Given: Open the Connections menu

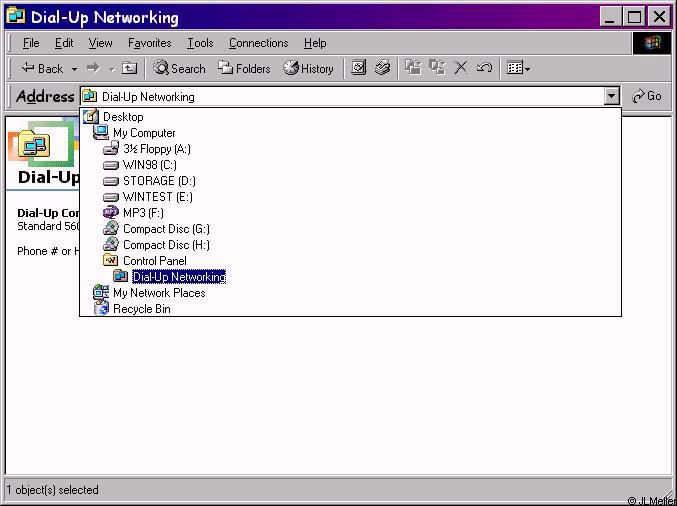Looking at the screenshot, I should (258, 43).
